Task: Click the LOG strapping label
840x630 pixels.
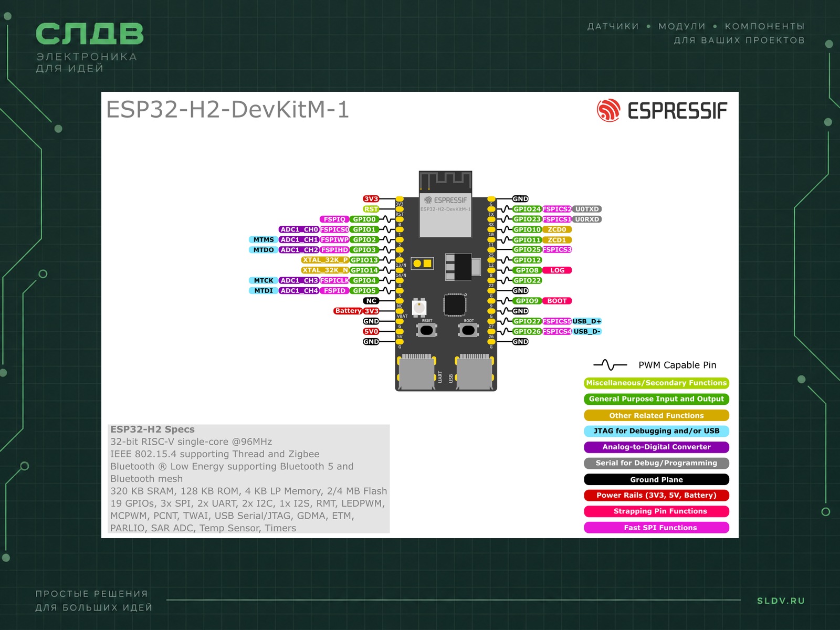Action: [x=557, y=270]
